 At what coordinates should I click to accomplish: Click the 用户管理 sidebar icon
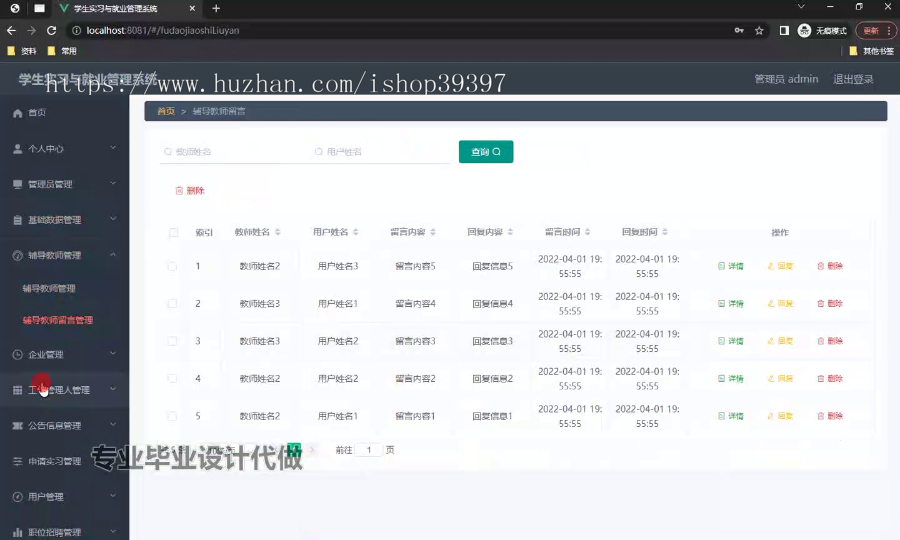click(x=18, y=497)
